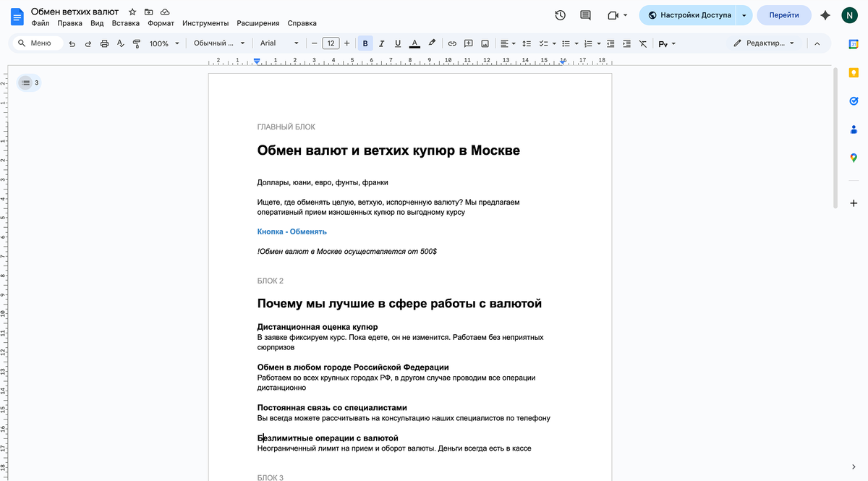Open the Вставка menu
Viewport: 868px width, 481px height.
[x=126, y=23]
